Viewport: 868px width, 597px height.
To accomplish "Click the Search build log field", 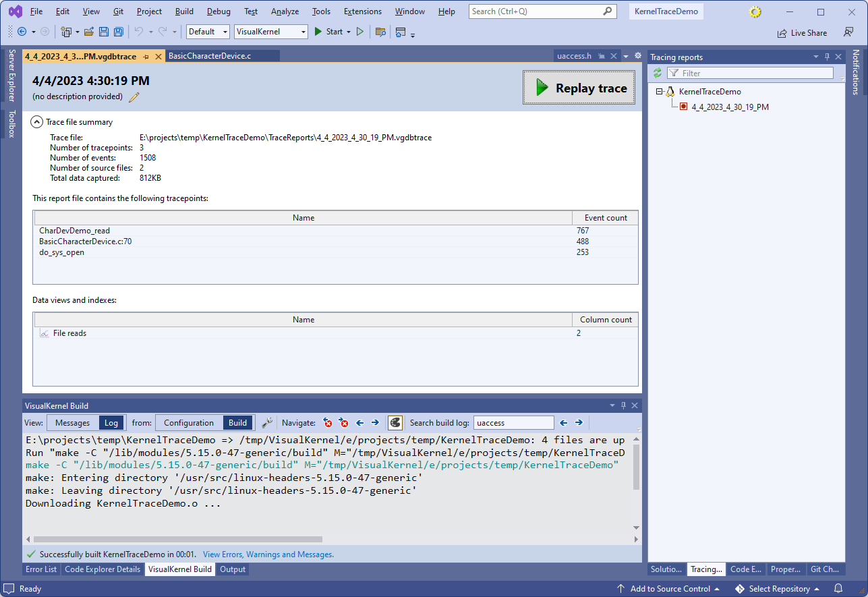I will (x=513, y=423).
